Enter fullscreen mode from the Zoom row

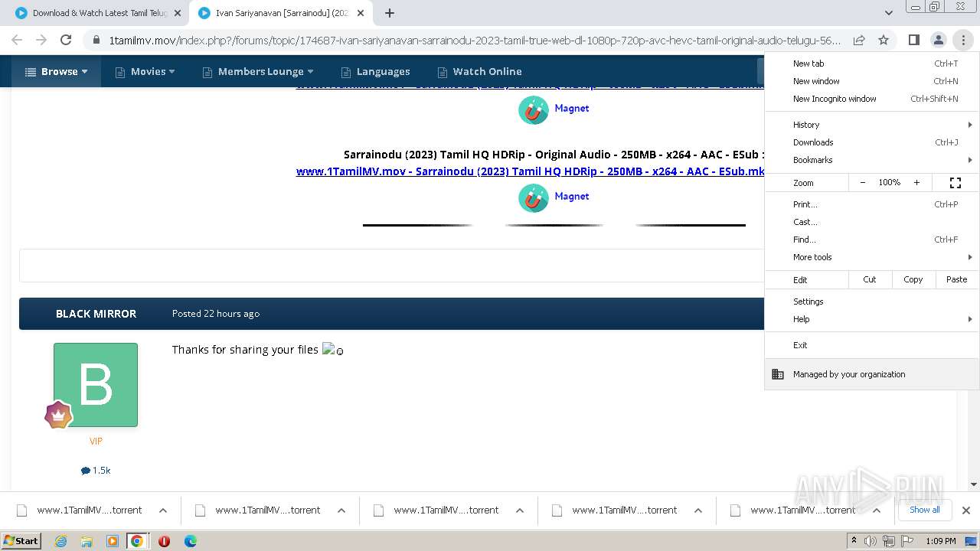pos(955,182)
